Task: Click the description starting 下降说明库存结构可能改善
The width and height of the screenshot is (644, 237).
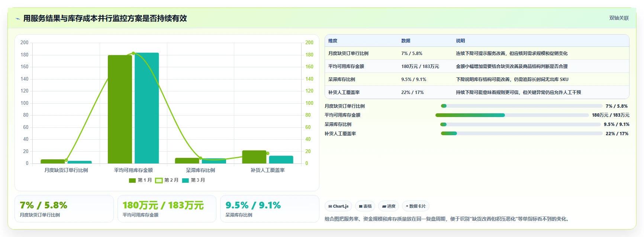Action: [x=512, y=79]
